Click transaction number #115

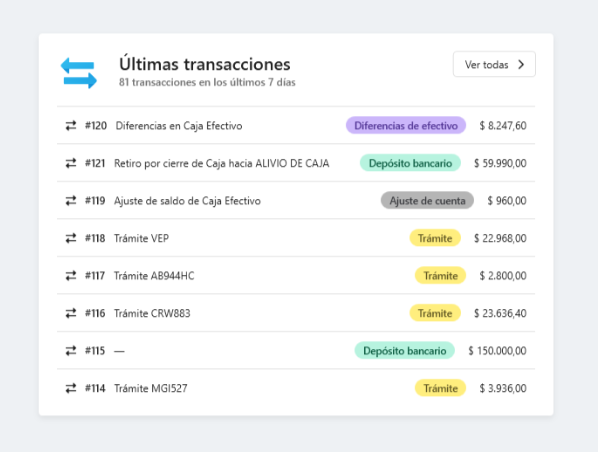[x=95, y=351]
